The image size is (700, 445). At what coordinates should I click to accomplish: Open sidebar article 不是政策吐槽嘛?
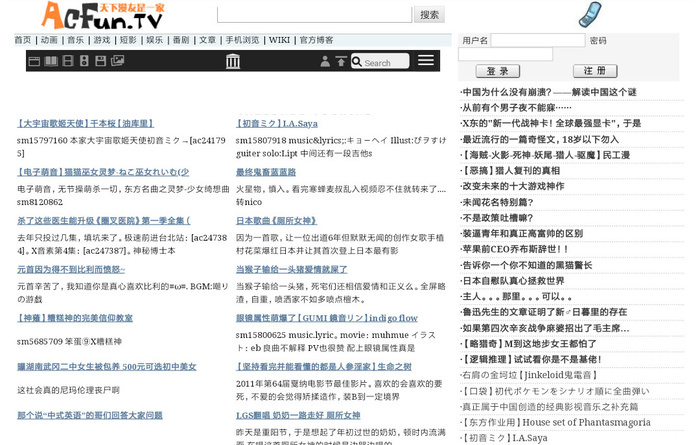(497, 218)
